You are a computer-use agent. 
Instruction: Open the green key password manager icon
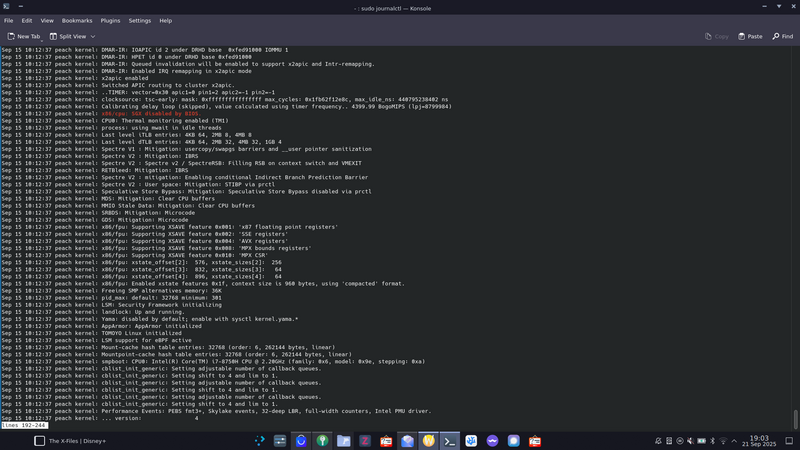click(x=322, y=441)
